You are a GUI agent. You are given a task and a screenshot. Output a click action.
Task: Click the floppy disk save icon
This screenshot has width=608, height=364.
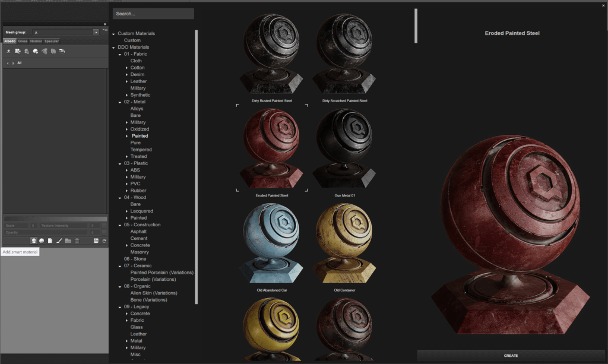pyautogui.click(x=96, y=240)
